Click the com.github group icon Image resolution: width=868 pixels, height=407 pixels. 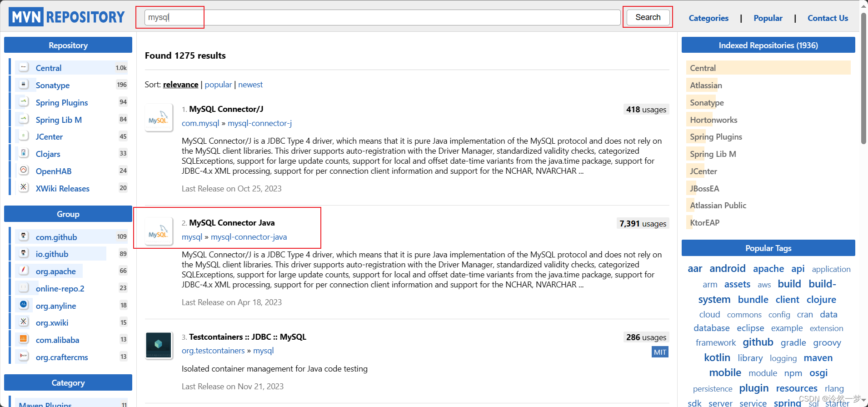tap(24, 236)
